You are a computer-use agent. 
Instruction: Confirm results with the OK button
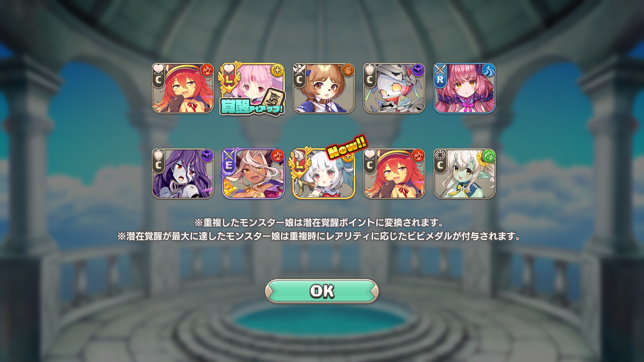coord(322,291)
